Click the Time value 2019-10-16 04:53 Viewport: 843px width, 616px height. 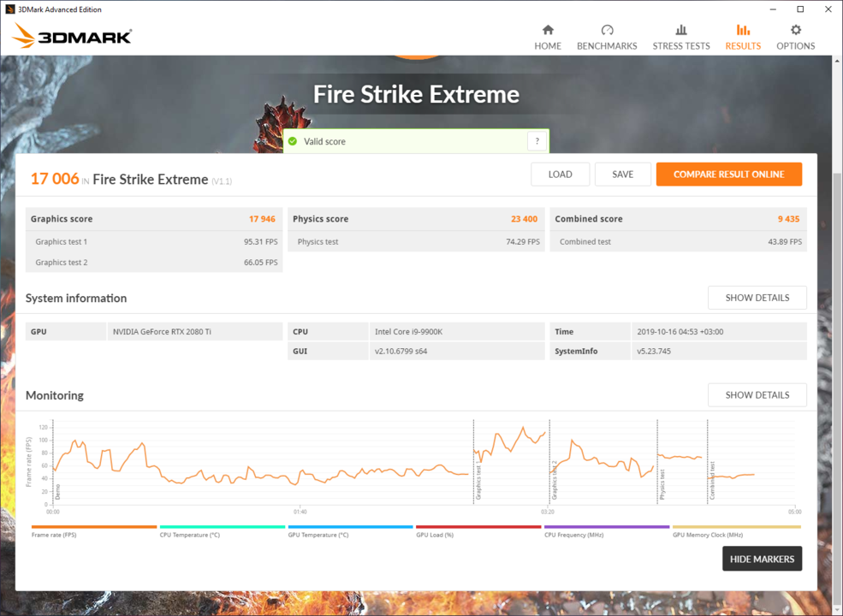[x=680, y=332]
